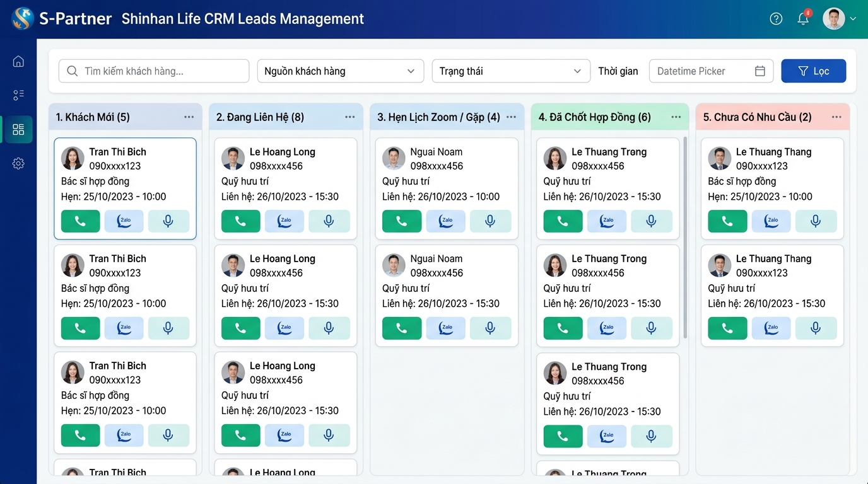
Task: Click 'Shinhan Life CRM Leads Management' title
Action: tap(243, 19)
